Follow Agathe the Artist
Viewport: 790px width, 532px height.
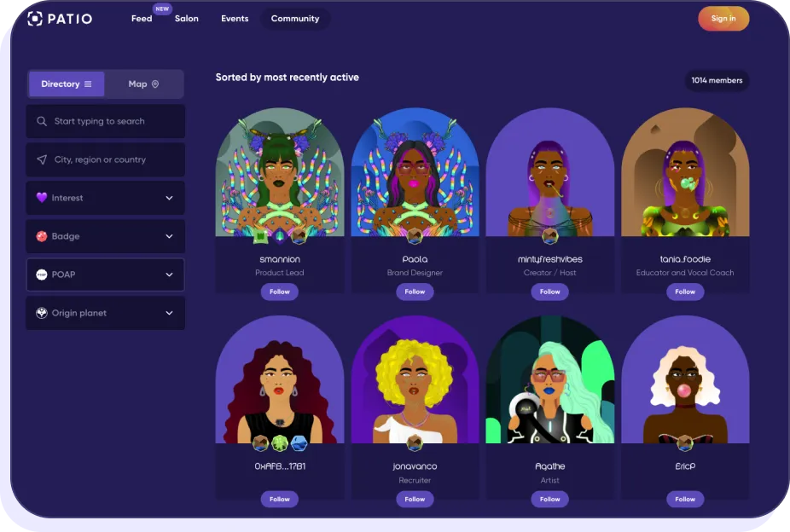pyautogui.click(x=549, y=500)
